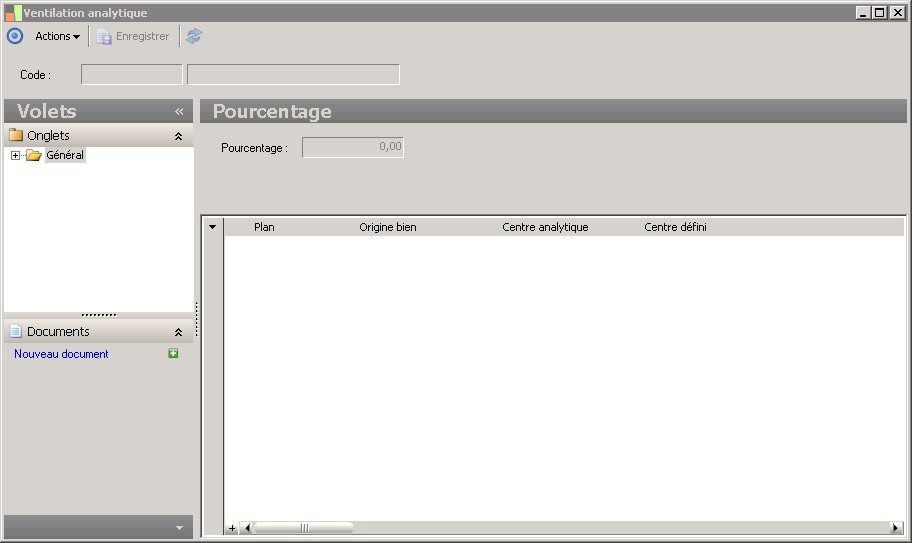Click the wide Code description field

pos(293,74)
